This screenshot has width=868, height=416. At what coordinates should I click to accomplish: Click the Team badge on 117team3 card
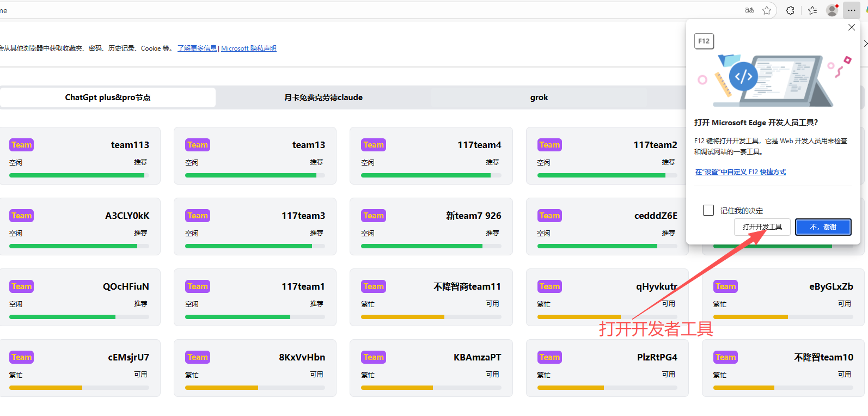tap(198, 216)
